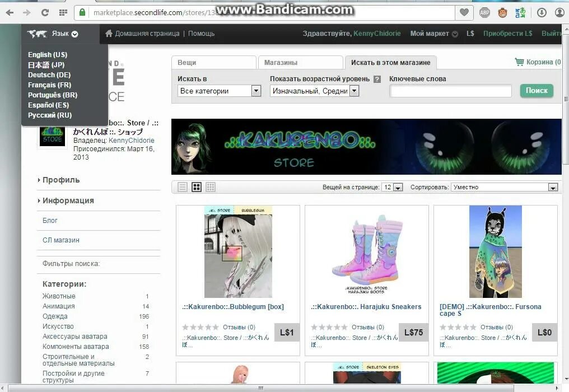Select the Искать в этом магазине tab
The width and height of the screenshot is (569, 392).
coord(391,63)
